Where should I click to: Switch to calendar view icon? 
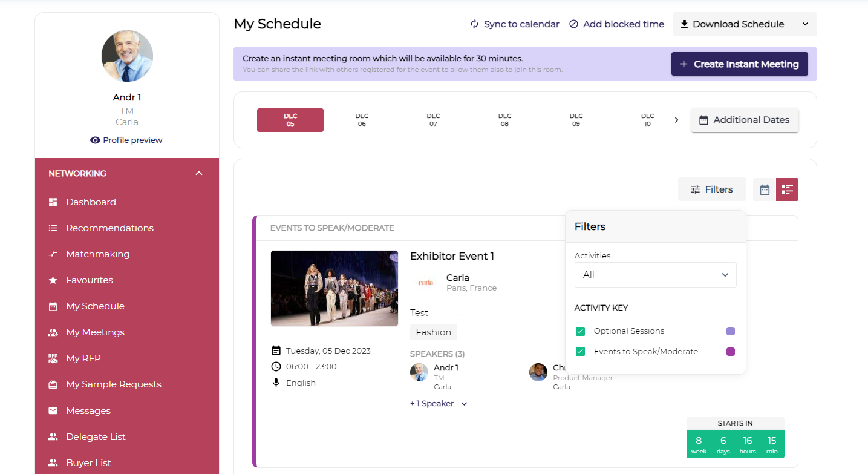pyautogui.click(x=765, y=189)
